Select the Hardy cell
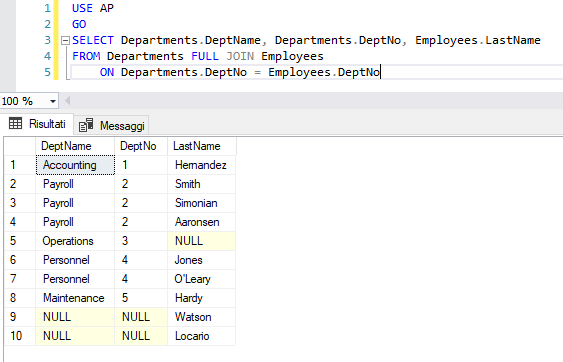563x362 pixels. 201,298
